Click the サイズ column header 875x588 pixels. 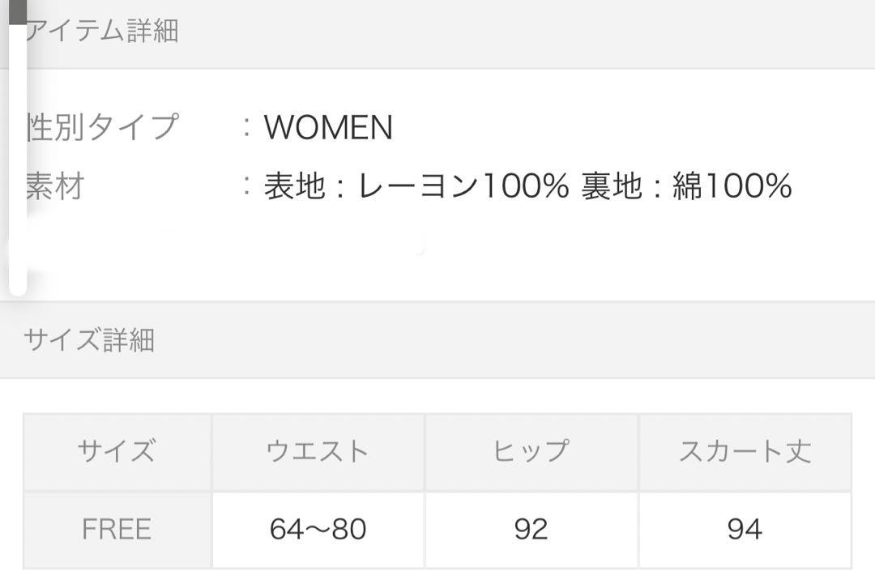click(x=117, y=452)
